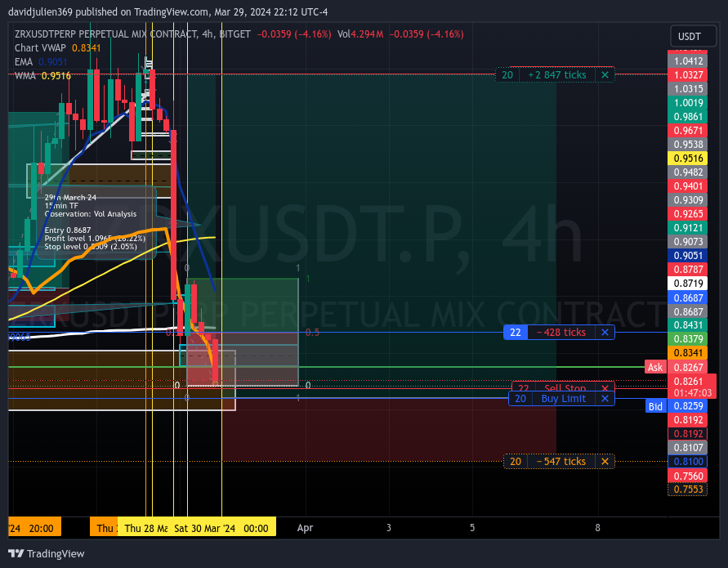This screenshot has height=568, width=728.
Task: Select the 0.8431 price label
Action: tap(688, 325)
